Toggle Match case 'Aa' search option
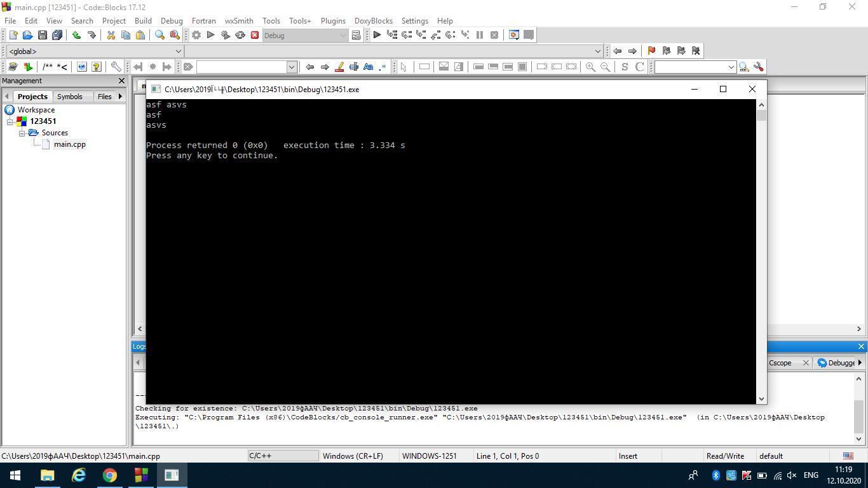Screen dimensions: 868x488 pos(368,67)
